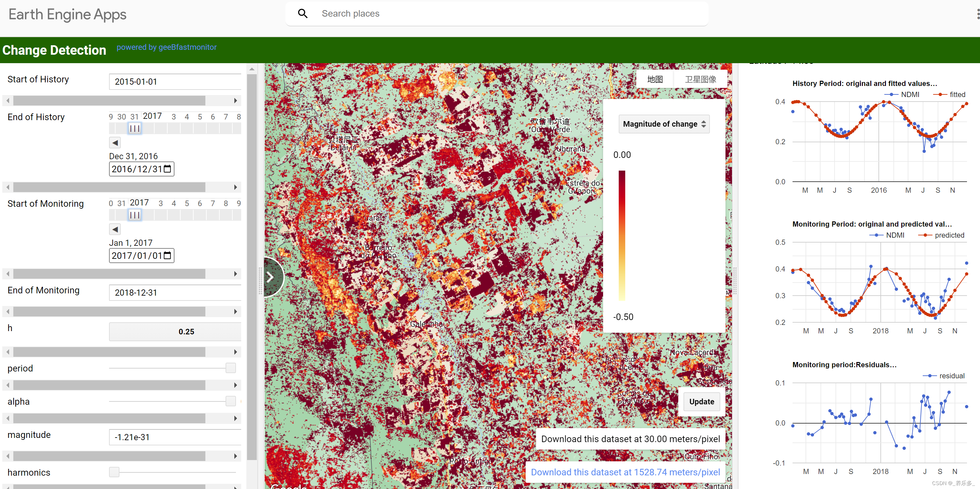Click Download dataset at 30.00 meters/pixel
This screenshot has width=980, height=489.
[x=630, y=439]
